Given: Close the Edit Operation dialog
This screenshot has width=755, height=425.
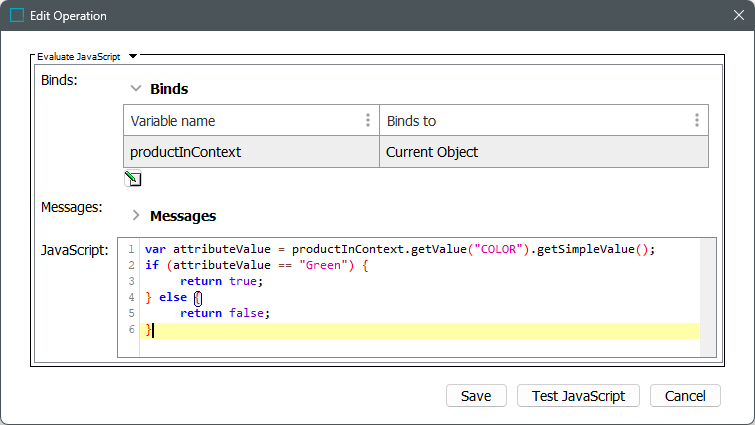Looking at the screenshot, I should (737, 16).
